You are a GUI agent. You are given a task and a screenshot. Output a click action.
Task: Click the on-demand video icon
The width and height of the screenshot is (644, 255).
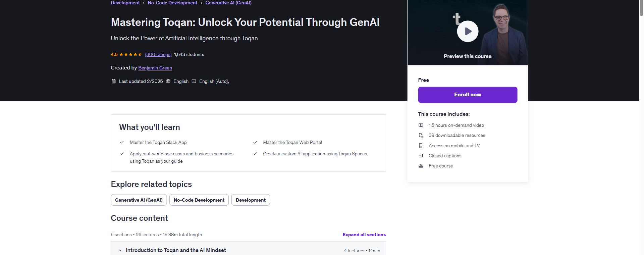(421, 125)
